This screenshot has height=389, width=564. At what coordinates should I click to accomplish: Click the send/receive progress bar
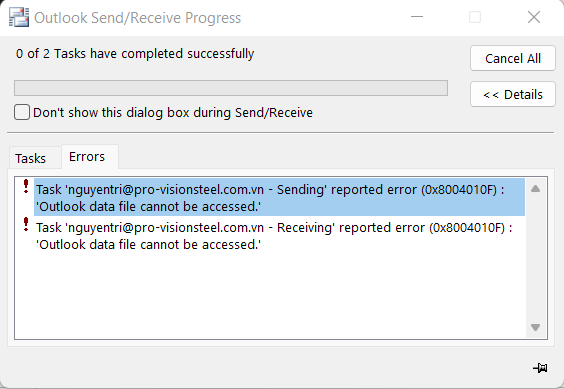231,88
